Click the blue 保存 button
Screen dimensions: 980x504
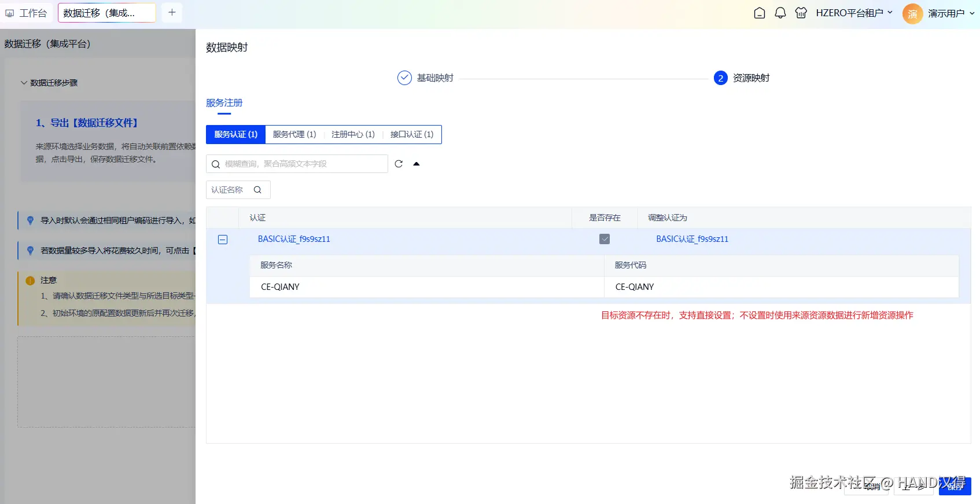click(x=955, y=486)
